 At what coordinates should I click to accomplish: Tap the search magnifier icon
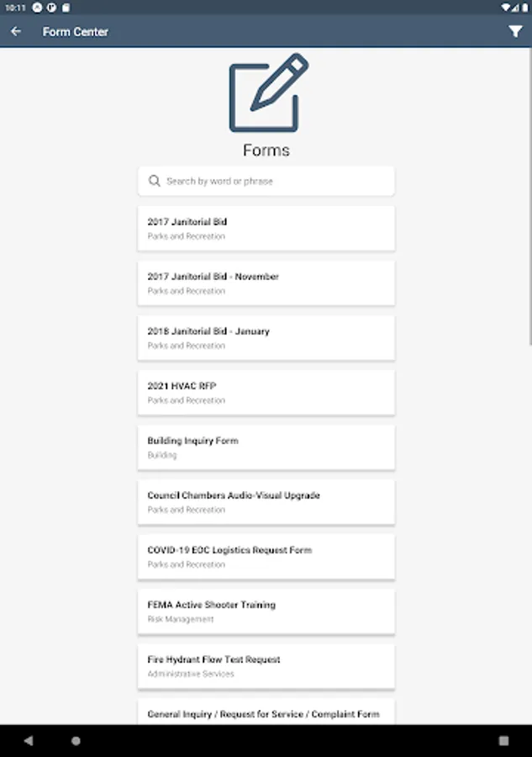(154, 181)
